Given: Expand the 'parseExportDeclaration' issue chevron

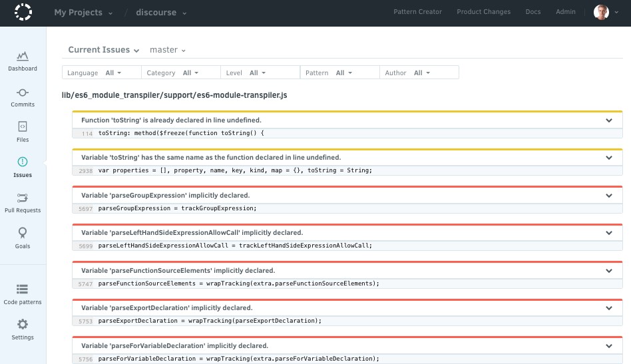Looking at the screenshot, I should pyautogui.click(x=608, y=308).
